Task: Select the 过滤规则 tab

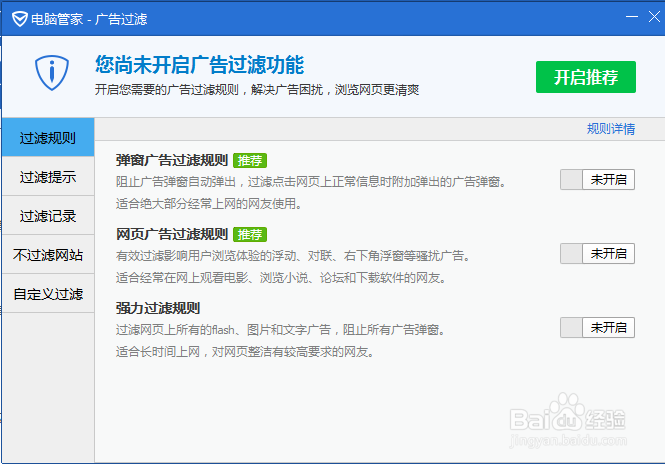Action: pyautogui.click(x=48, y=137)
